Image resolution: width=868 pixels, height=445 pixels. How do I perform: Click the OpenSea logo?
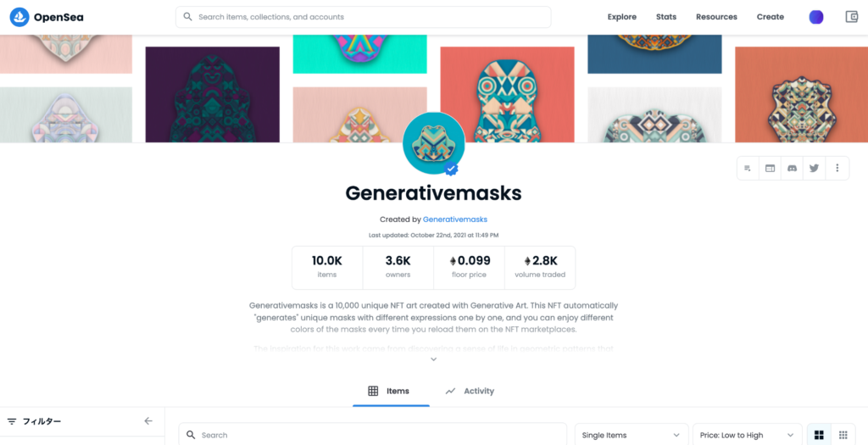(47, 17)
